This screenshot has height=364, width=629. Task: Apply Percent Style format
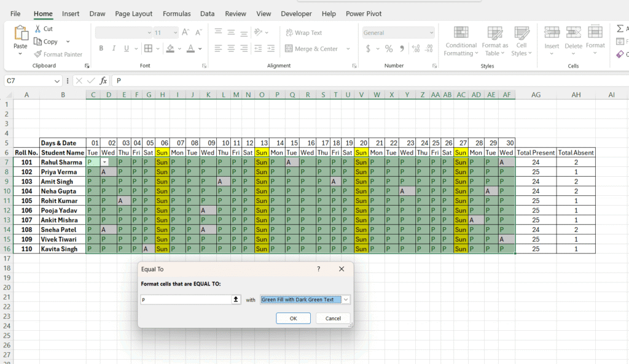click(389, 48)
